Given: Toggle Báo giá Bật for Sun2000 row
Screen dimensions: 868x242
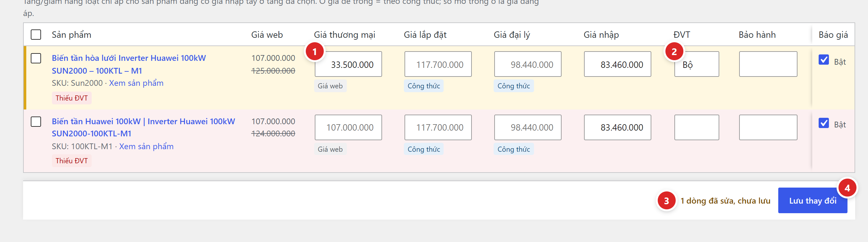Looking at the screenshot, I should click(823, 60).
